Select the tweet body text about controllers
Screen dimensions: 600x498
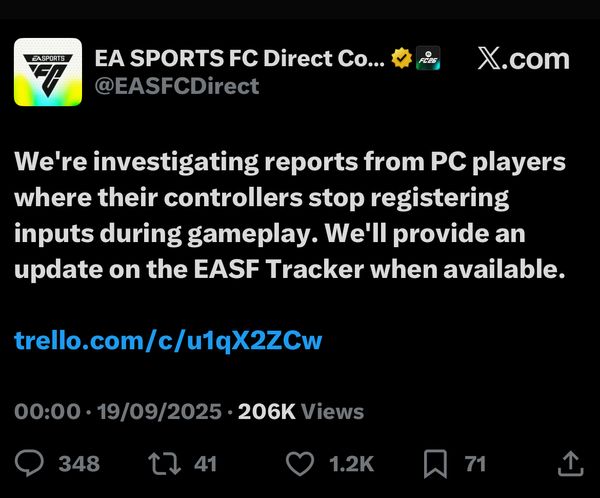tap(290, 216)
